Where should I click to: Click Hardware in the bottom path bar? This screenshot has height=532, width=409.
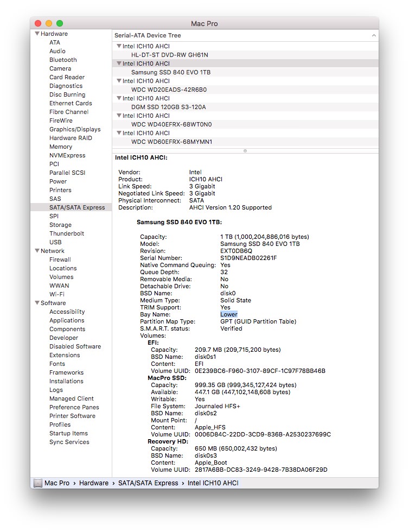[94, 483]
